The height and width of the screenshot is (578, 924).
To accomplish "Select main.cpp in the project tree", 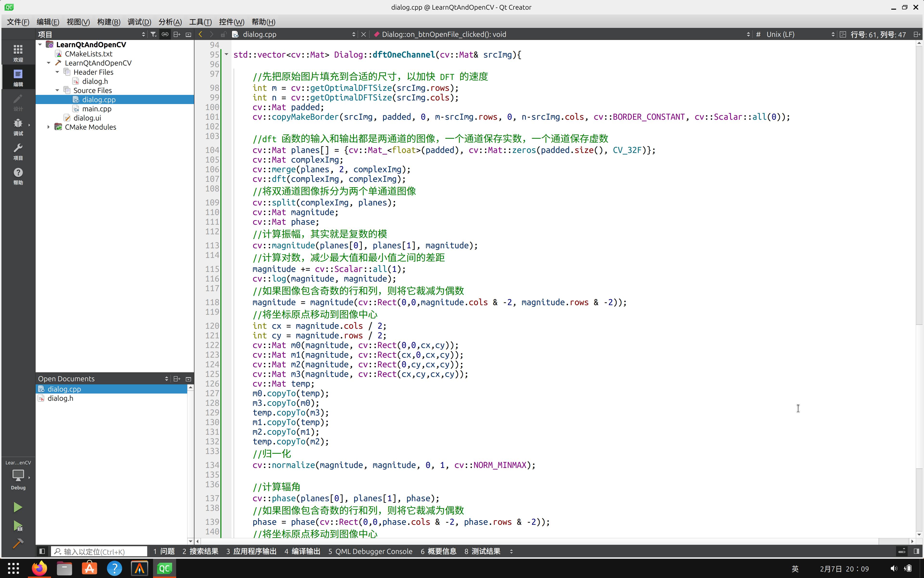I will tap(96, 109).
